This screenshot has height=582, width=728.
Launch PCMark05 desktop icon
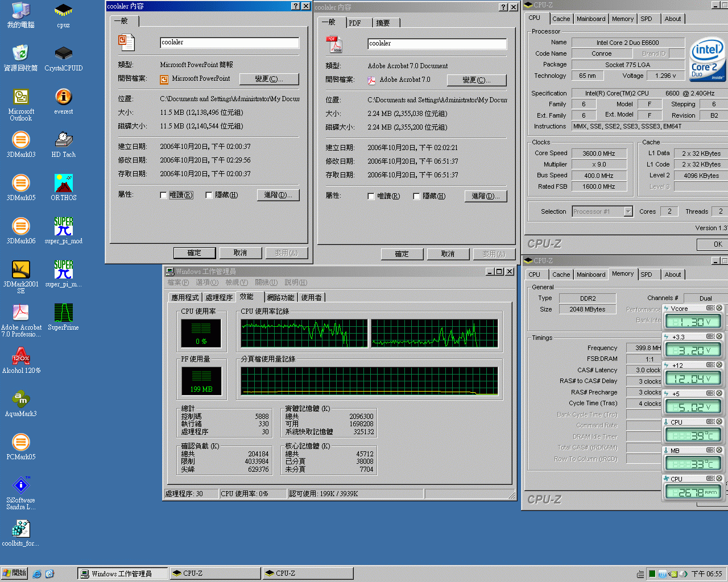coord(21,447)
